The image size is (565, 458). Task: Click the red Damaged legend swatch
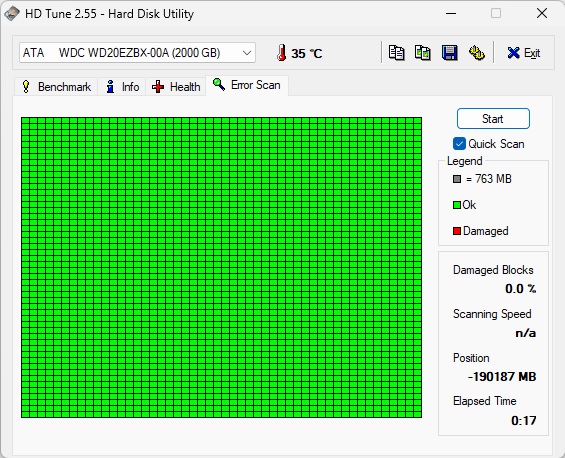[x=457, y=231]
